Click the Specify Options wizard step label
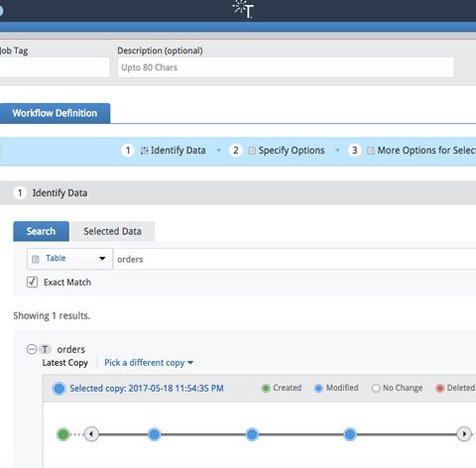Viewport: 476px width, 468px height. click(292, 151)
